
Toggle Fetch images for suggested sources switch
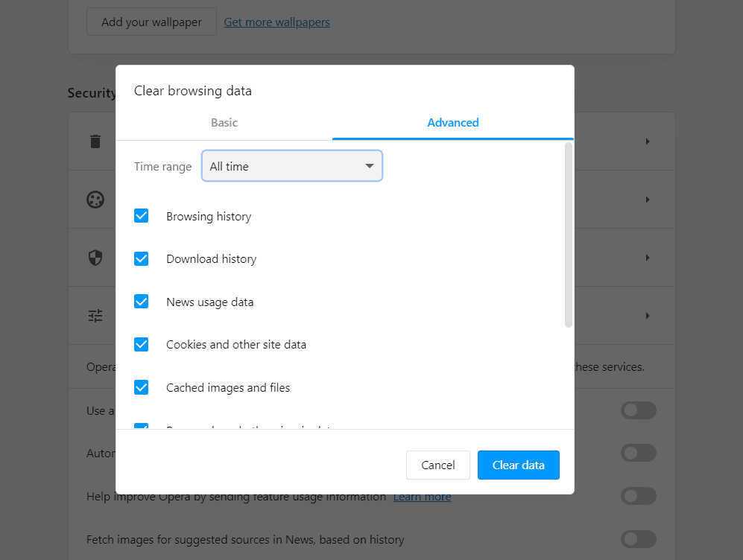(638, 538)
